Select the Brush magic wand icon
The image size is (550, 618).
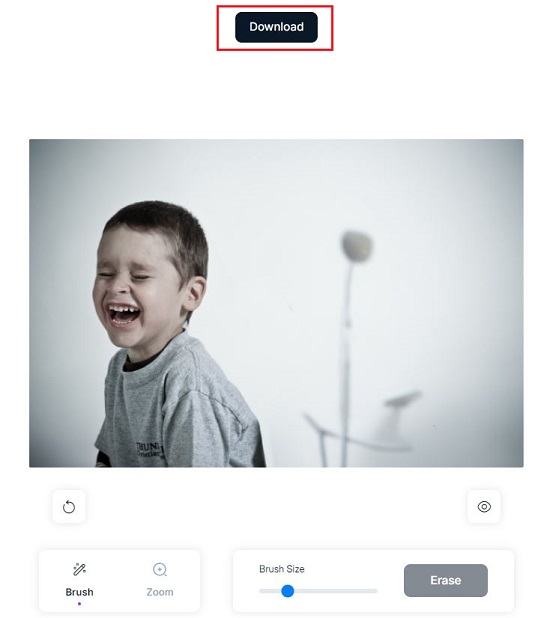(80, 569)
